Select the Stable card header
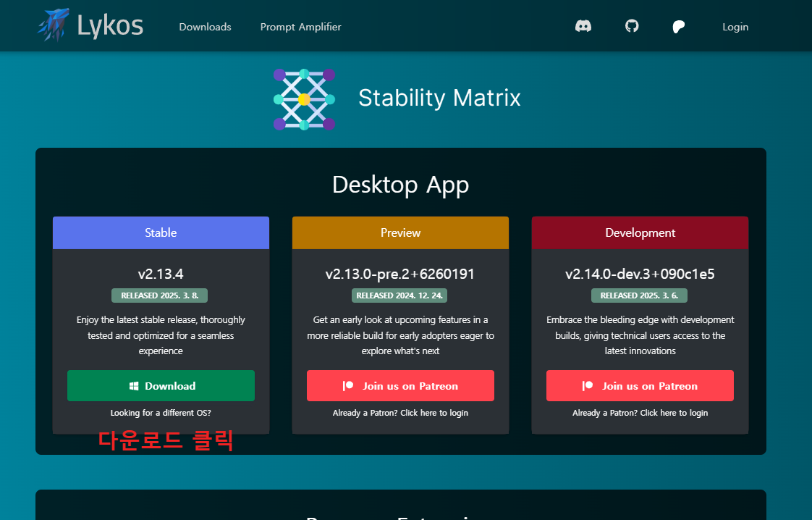812x520 pixels. 161,232
